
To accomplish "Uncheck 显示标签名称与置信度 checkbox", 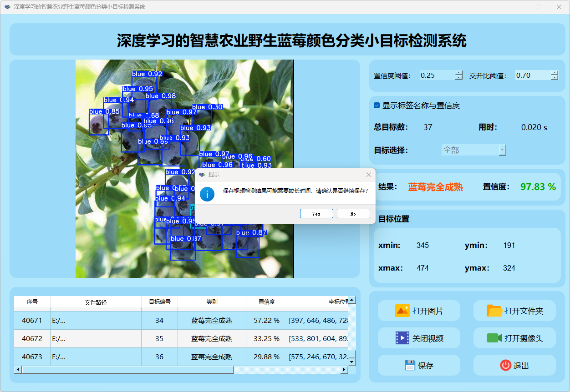I will point(377,106).
